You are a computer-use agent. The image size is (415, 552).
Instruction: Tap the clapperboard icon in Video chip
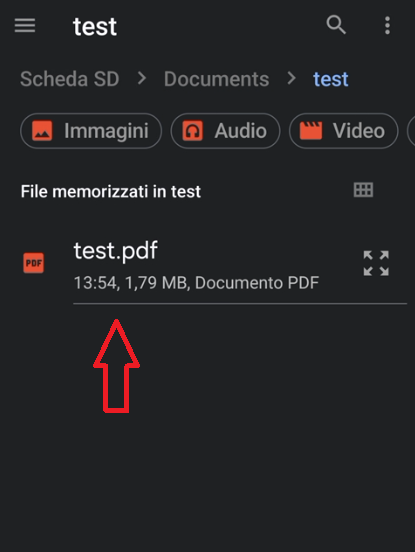311,131
